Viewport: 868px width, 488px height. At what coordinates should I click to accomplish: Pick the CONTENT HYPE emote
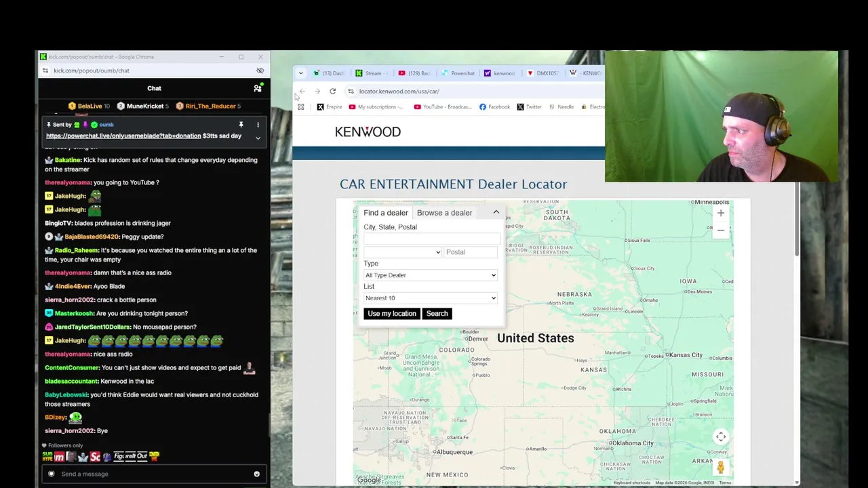point(154,456)
